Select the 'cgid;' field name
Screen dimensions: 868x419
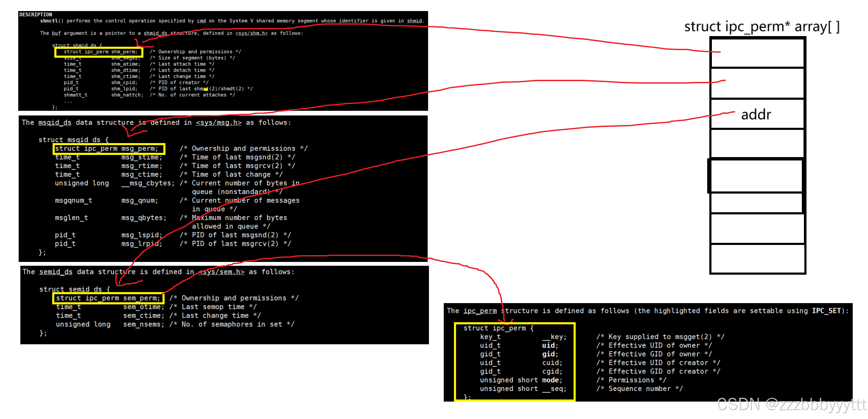click(552, 371)
